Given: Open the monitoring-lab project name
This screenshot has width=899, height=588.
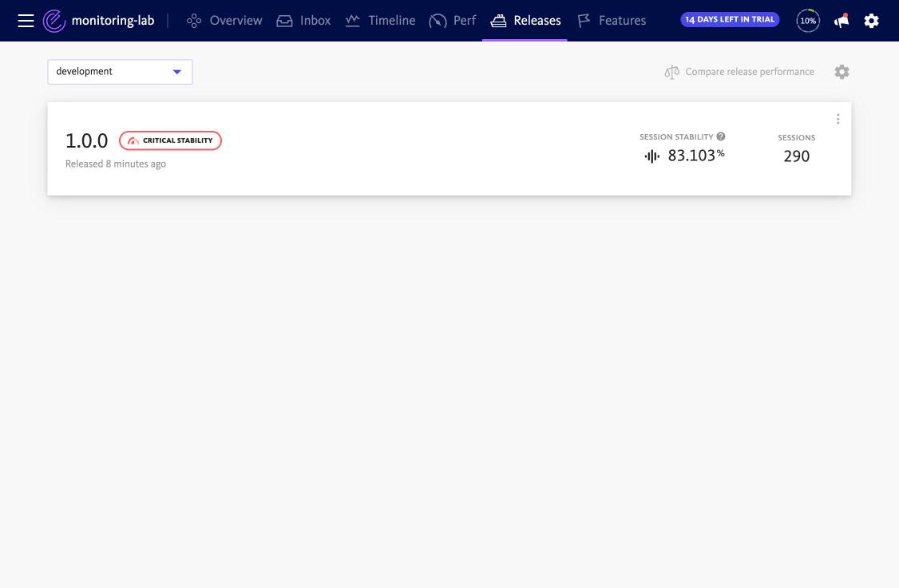Looking at the screenshot, I should click(113, 21).
